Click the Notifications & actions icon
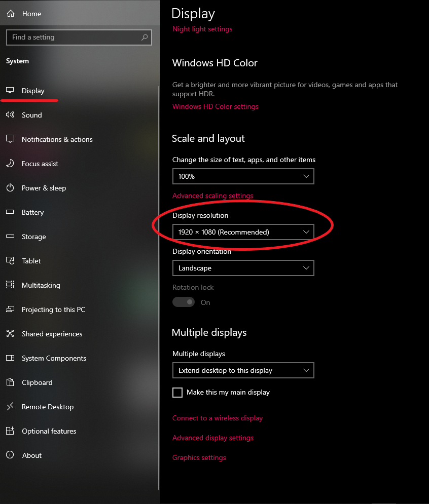Screen dimensions: 429x504 tap(10, 139)
